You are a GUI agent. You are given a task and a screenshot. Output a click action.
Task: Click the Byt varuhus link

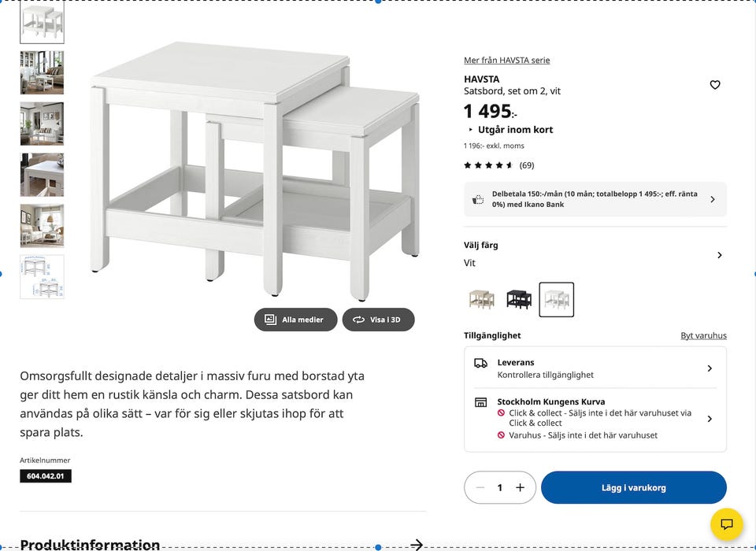pyautogui.click(x=703, y=335)
